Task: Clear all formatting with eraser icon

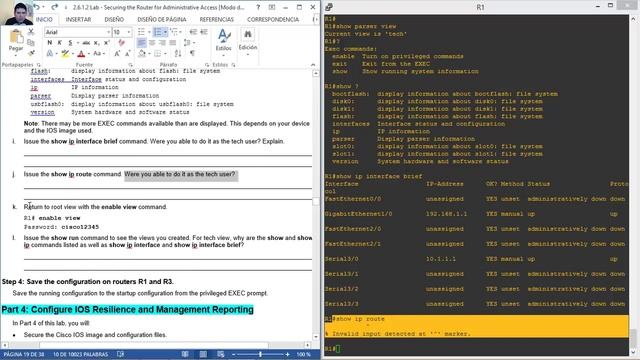Action: pos(122,42)
